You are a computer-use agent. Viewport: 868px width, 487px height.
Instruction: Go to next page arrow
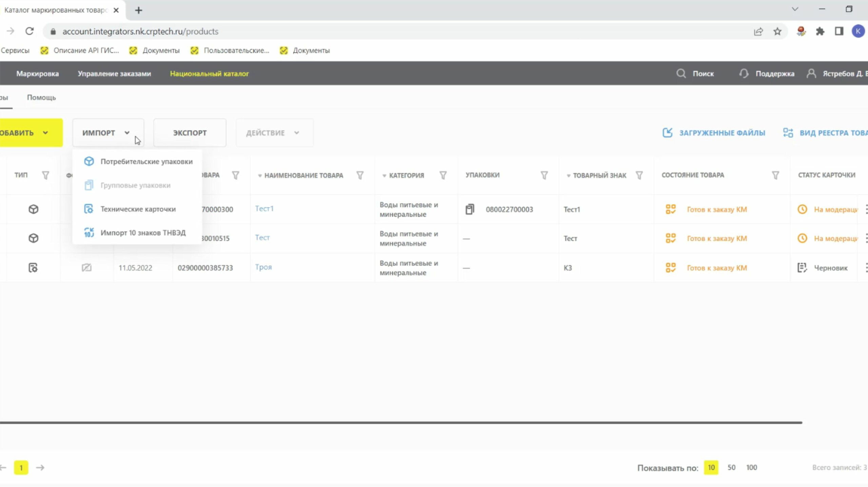[40, 468]
